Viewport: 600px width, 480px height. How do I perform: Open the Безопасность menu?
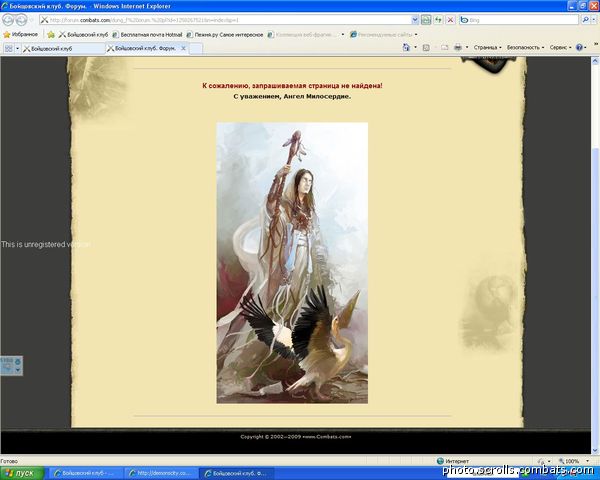point(525,47)
